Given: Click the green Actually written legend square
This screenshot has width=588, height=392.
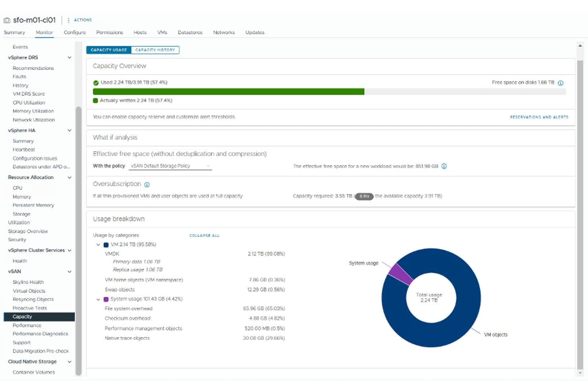Looking at the screenshot, I should point(95,100).
